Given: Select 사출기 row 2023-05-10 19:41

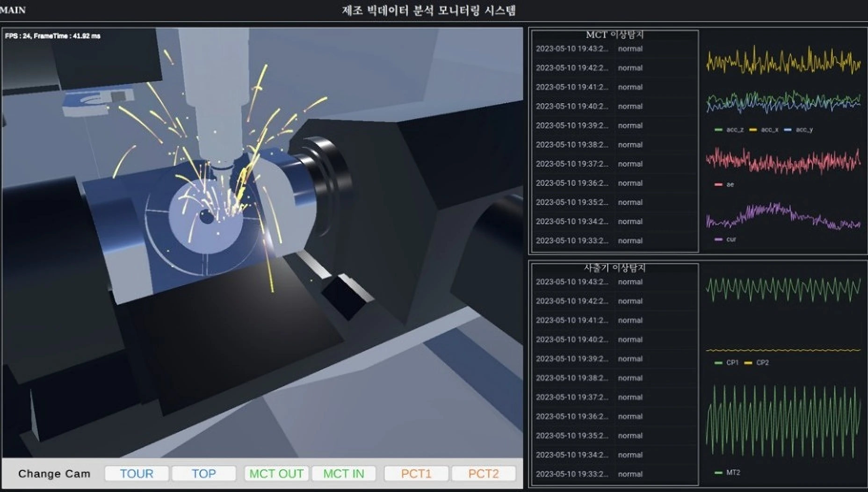Looking at the screenshot, I should pos(615,320).
